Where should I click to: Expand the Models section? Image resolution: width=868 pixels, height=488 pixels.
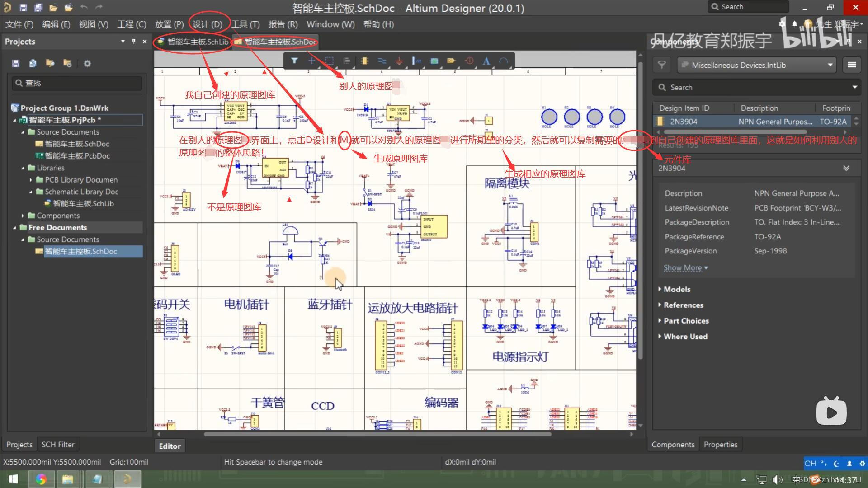676,289
